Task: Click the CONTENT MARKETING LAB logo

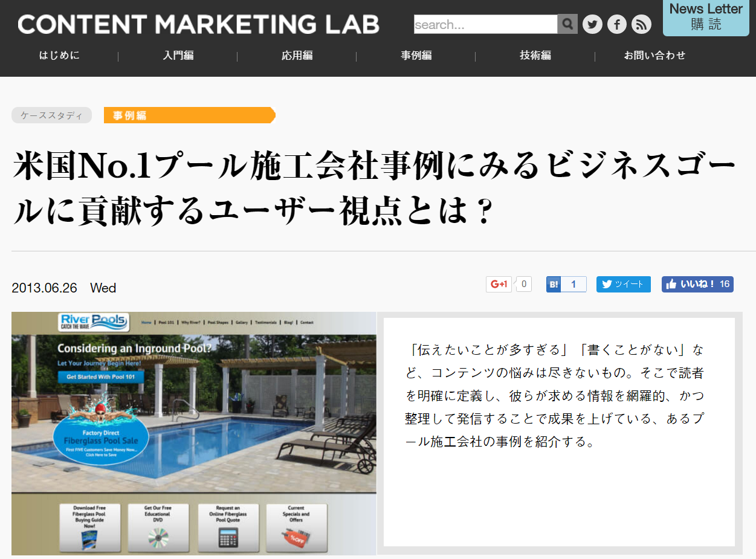Action: pos(198,25)
